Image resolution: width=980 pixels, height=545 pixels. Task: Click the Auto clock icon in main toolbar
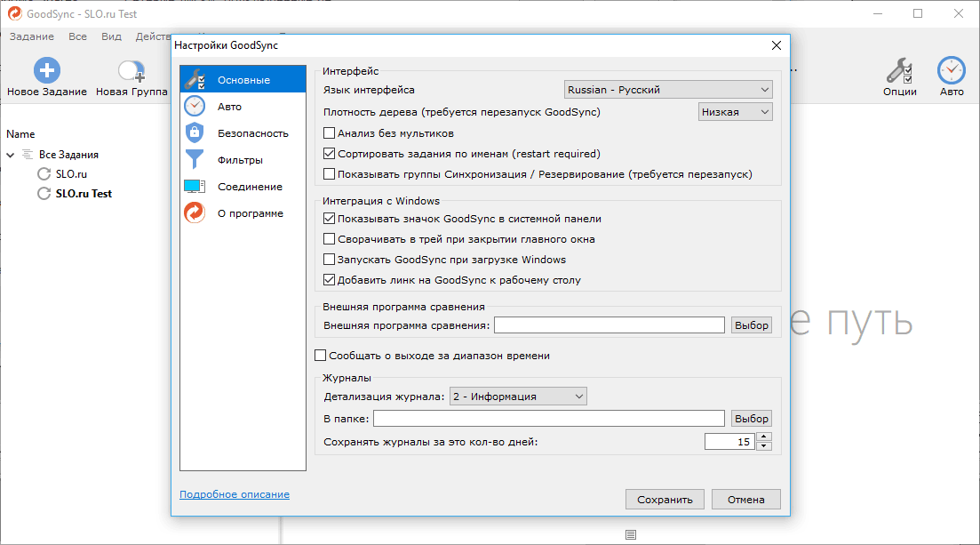[952, 70]
